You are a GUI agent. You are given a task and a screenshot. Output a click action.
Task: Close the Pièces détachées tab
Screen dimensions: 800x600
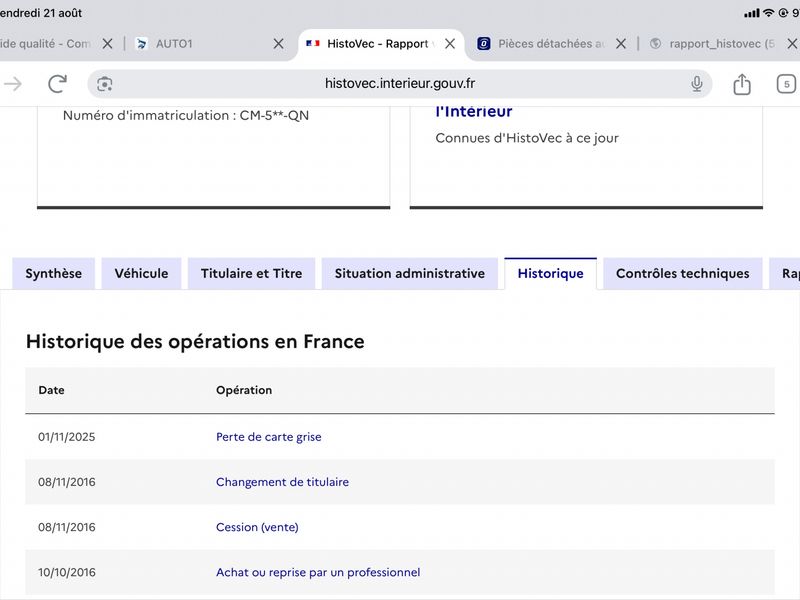[620, 44]
